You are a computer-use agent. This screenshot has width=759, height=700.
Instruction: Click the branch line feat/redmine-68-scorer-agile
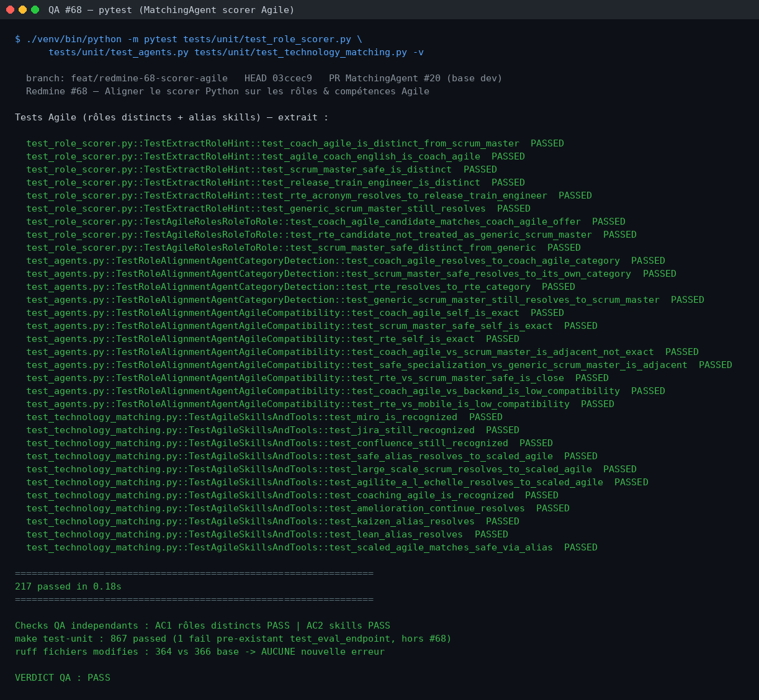point(264,78)
